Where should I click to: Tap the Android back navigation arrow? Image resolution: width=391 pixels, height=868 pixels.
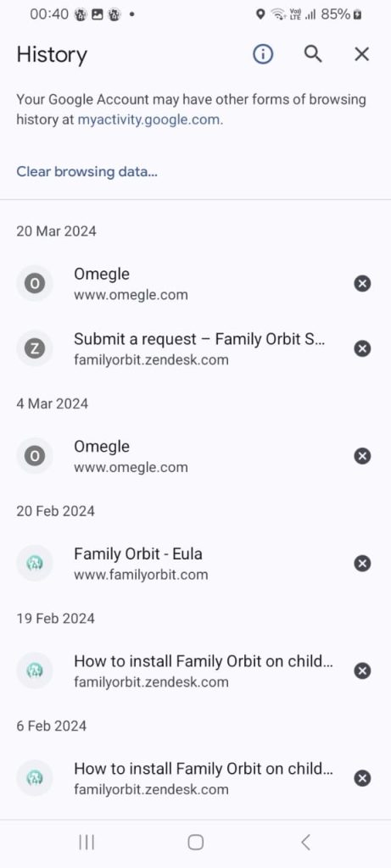pyautogui.click(x=305, y=843)
